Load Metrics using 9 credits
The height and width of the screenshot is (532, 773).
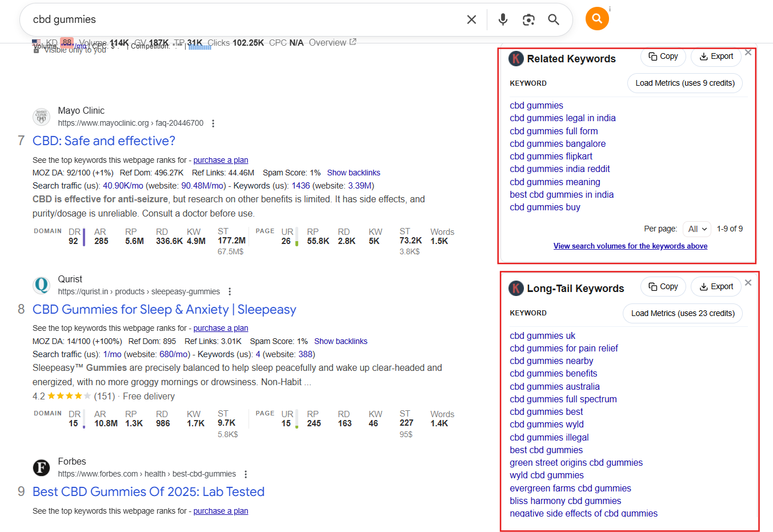(x=684, y=83)
